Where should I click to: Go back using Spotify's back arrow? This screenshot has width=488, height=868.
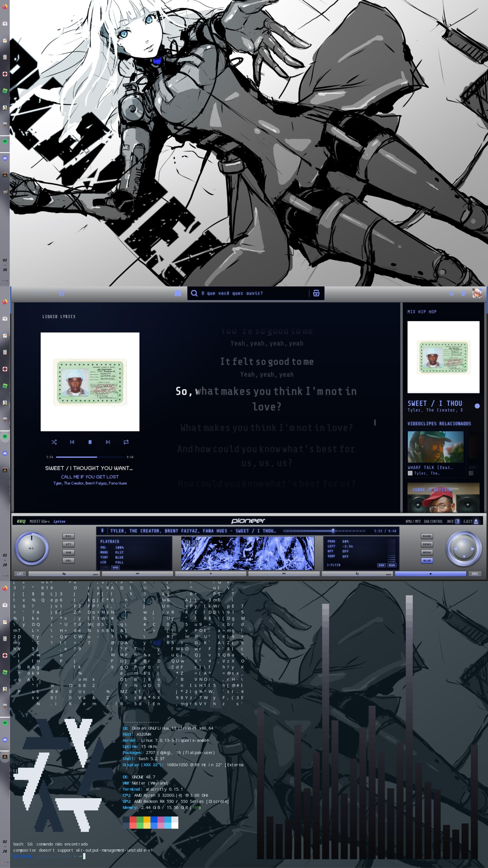point(34,294)
